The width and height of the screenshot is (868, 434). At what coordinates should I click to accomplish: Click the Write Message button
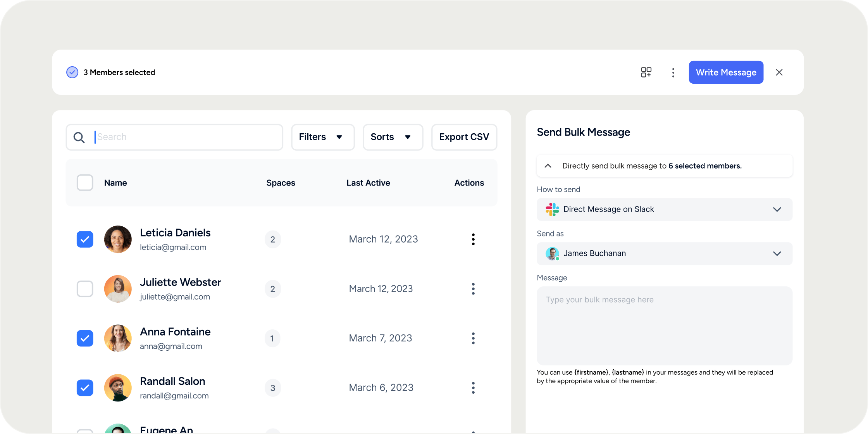point(726,72)
